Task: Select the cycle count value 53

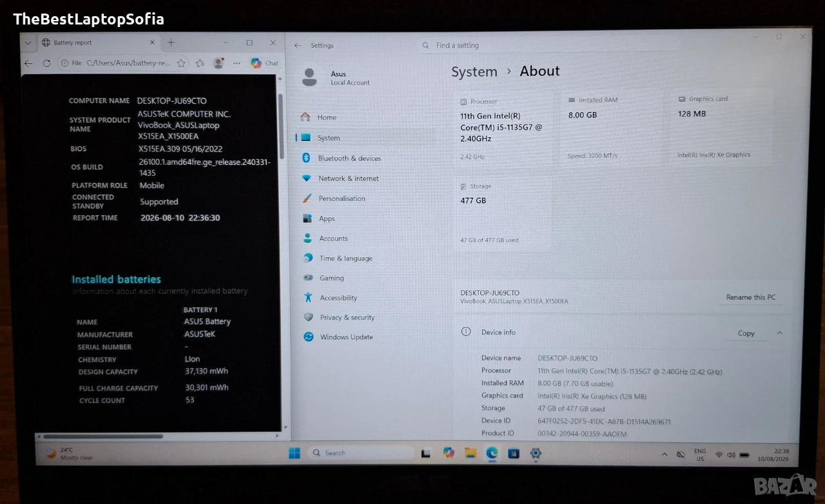Action: point(189,400)
